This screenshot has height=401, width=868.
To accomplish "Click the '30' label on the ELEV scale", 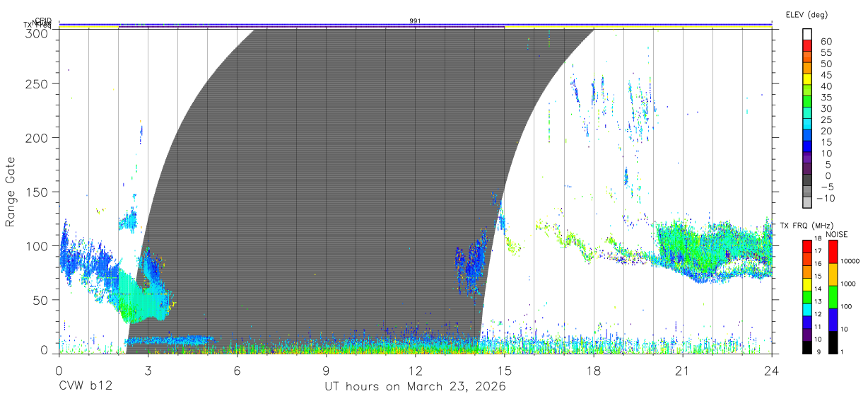I will [x=826, y=109].
